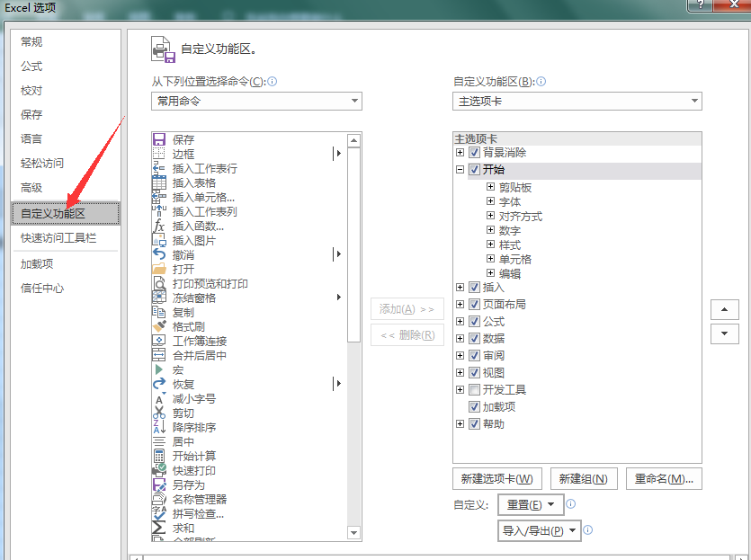Click the Insert Sheet Columns (插入工作表列) icon

click(x=159, y=211)
